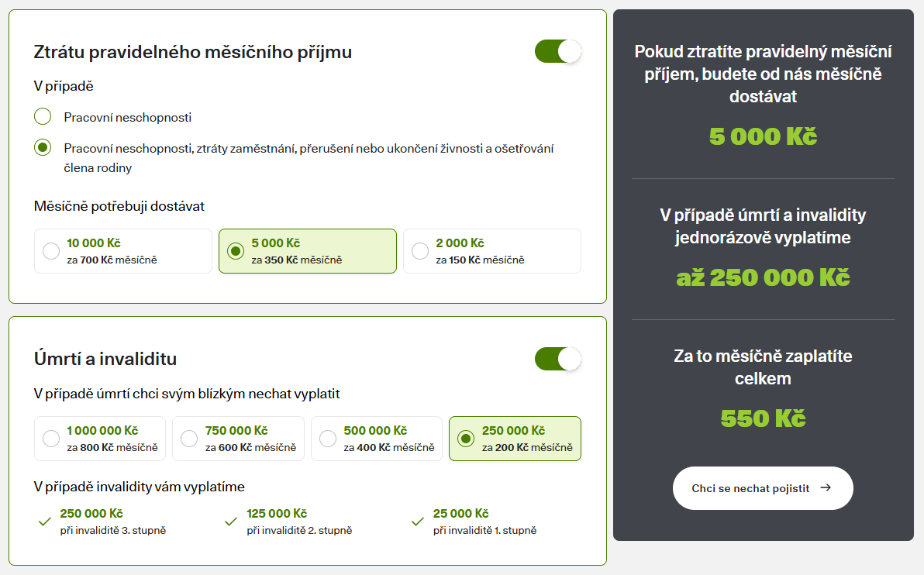Click 'Ztrátu pravidelného měsíčního příjmu' heading

[x=193, y=52]
